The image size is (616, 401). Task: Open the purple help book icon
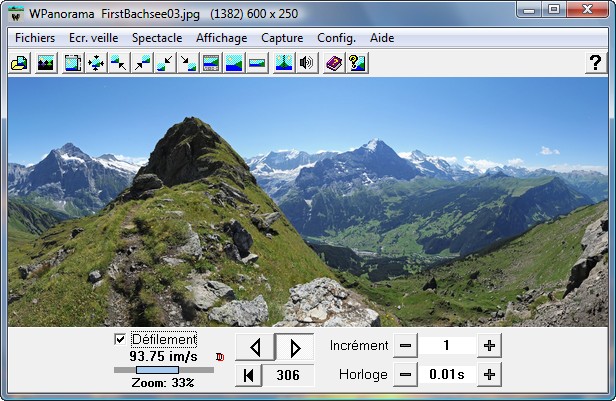point(334,63)
